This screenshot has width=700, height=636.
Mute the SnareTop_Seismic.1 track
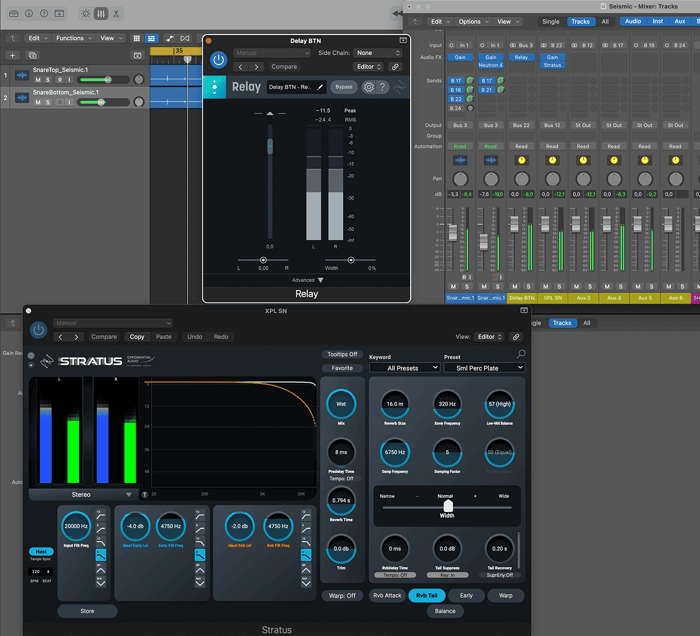click(38, 80)
